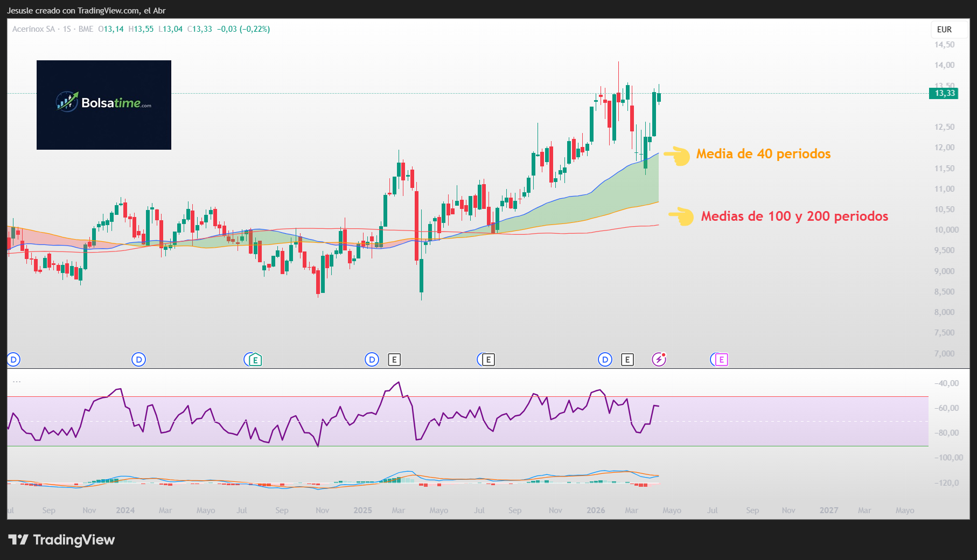Open the earnings marker near July 2025
This screenshot has height=560, width=977.
pos(488,360)
